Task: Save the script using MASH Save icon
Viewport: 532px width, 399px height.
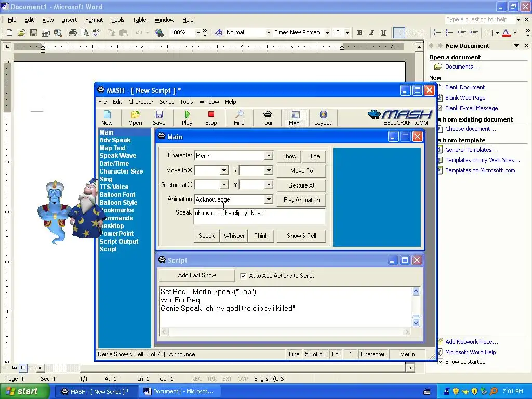Action: [x=159, y=117]
